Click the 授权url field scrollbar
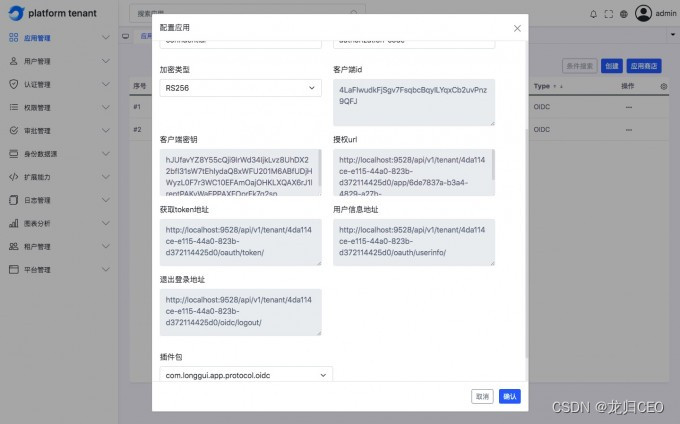 click(493, 165)
